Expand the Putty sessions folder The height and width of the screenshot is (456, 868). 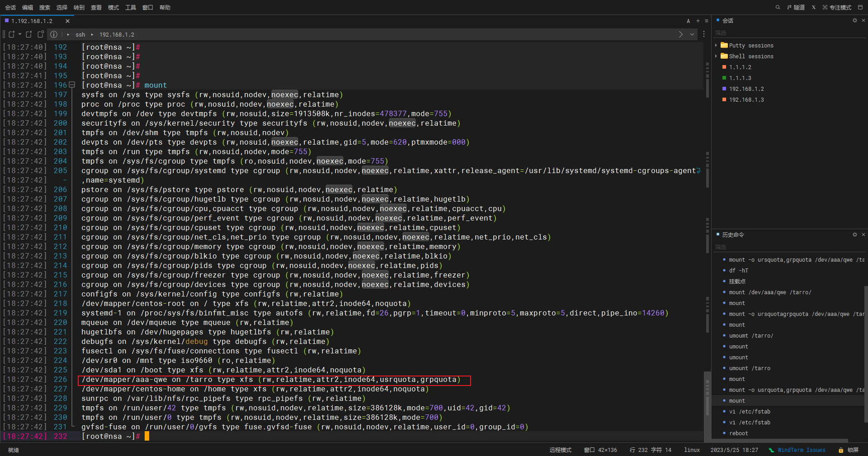point(717,45)
